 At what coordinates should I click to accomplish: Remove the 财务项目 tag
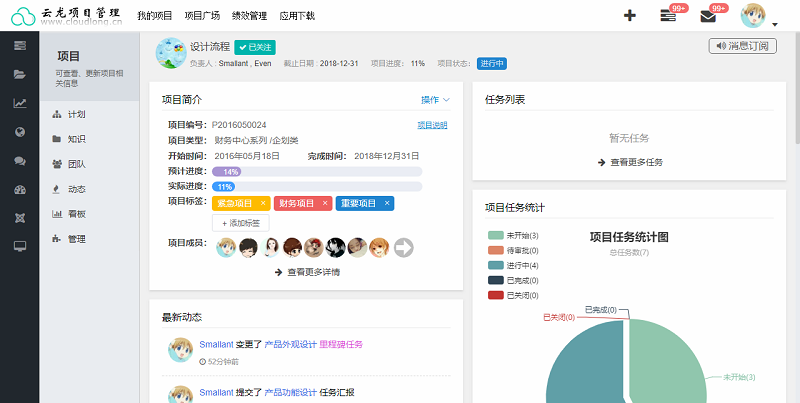(324, 204)
